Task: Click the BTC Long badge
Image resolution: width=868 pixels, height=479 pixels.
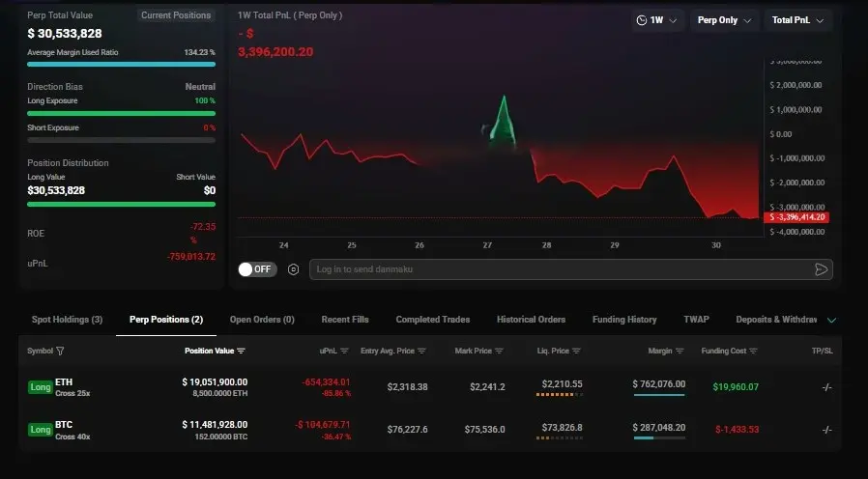Action: pos(41,430)
